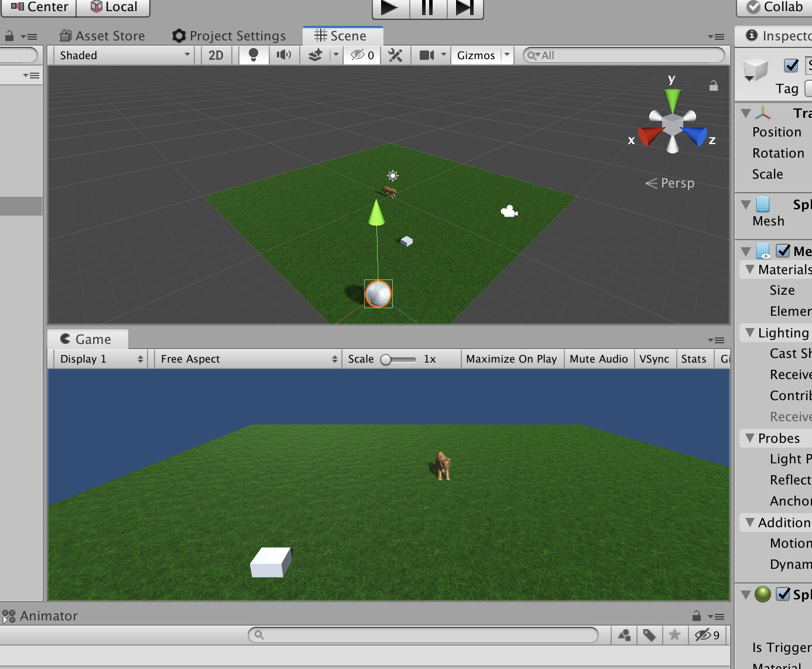Click the Collab button in the top corner
The height and width of the screenshot is (669, 812).
click(x=772, y=8)
